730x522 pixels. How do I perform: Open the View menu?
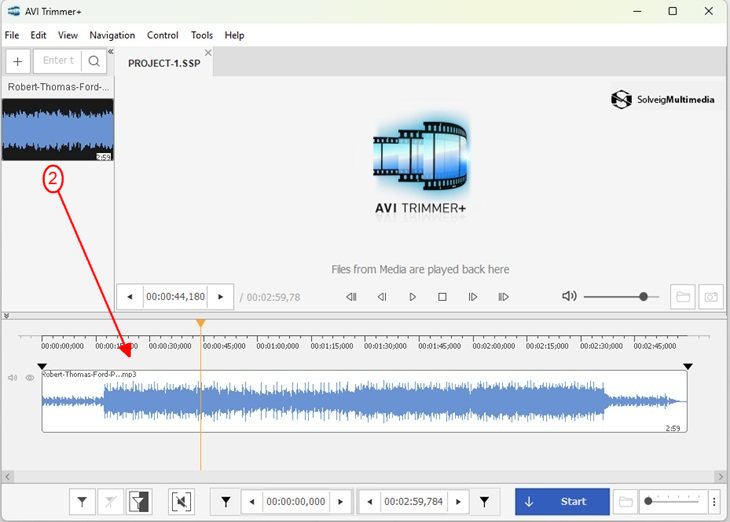[68, 35]
